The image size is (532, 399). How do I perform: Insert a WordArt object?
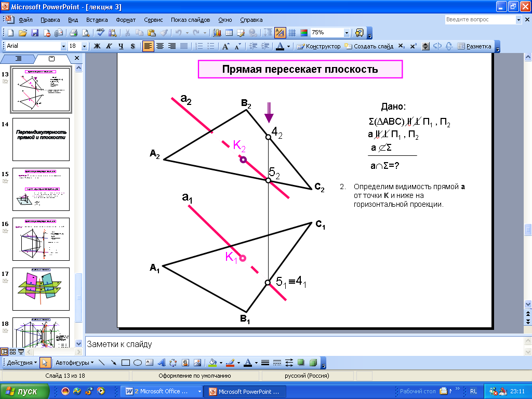click(162, 363)
